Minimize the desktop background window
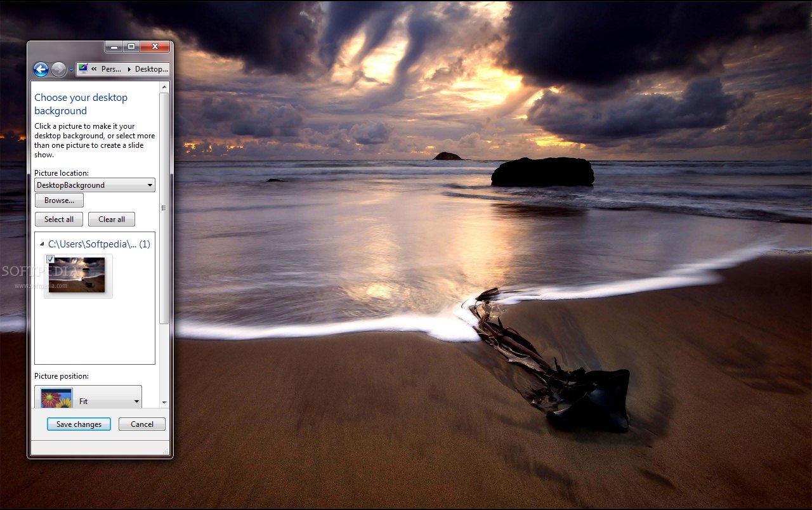 tap(114, 46)
